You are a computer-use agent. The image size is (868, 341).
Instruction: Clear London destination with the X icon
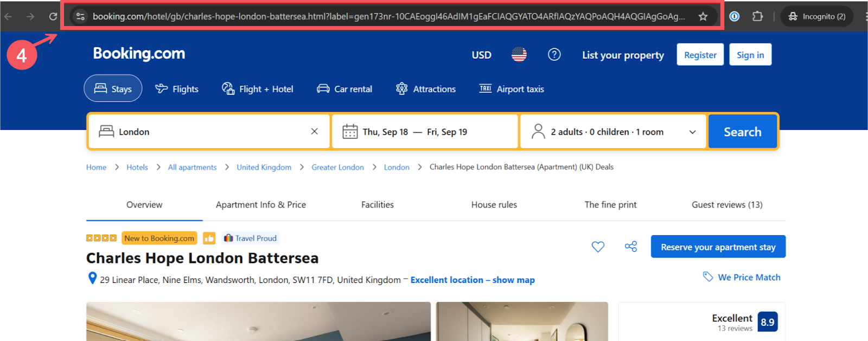[314, 131]
